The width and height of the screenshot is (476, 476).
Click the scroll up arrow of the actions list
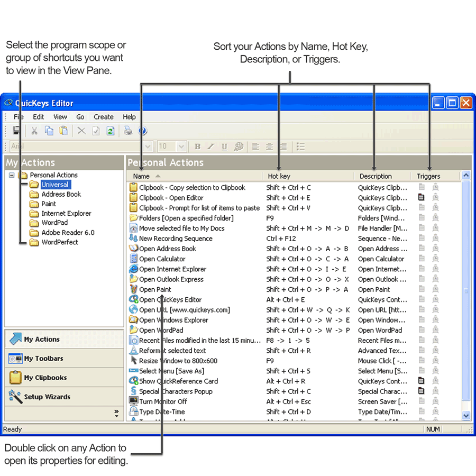(x=466, y=175)
